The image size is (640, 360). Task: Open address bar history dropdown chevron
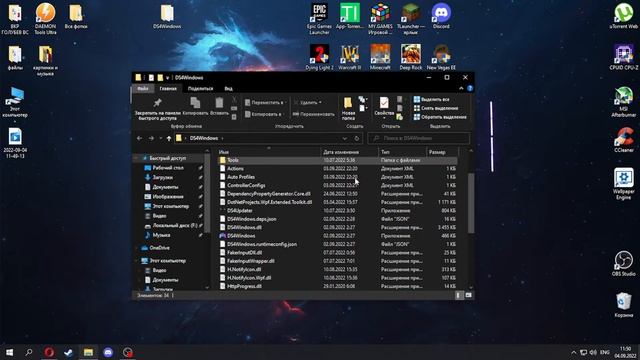pos(345,138)
